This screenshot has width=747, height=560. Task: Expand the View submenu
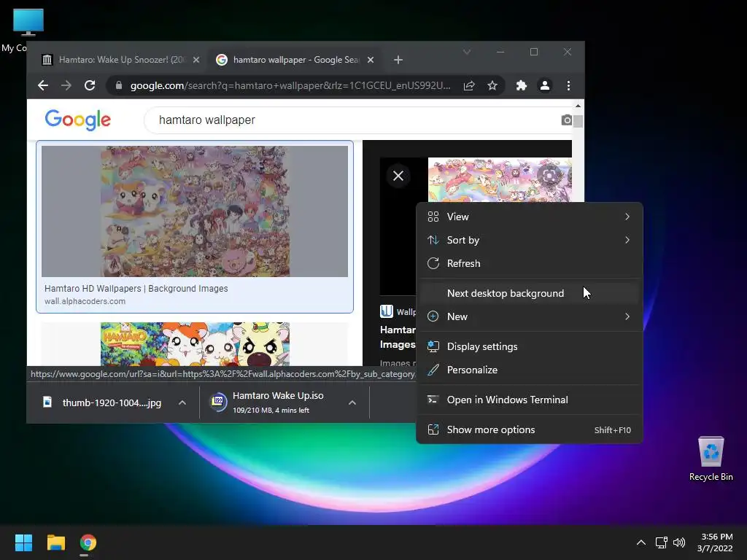pyautogui.click(x=530, y=217)
